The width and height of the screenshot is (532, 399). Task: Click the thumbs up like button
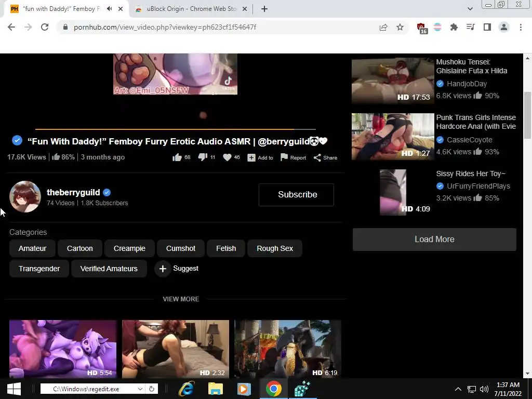pos(181,157)
